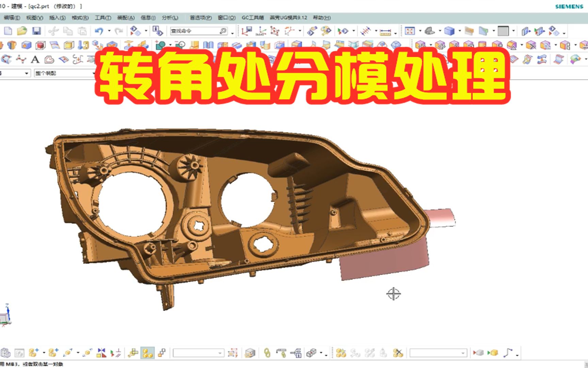
Task: Toggle the highlighted assembly constraints icon
Action: click(x=148, y=353)
